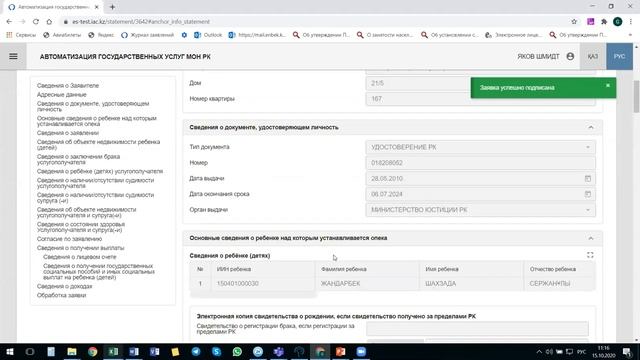Open Skype from taskbar
640x360 pixels.
point(216,351)
